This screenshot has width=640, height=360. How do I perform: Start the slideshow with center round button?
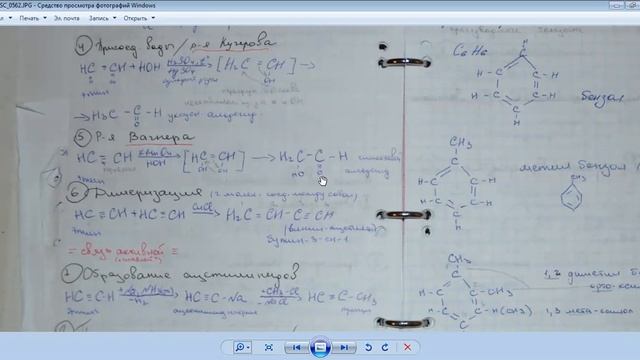pyautogui.click(x=320, y=347)
